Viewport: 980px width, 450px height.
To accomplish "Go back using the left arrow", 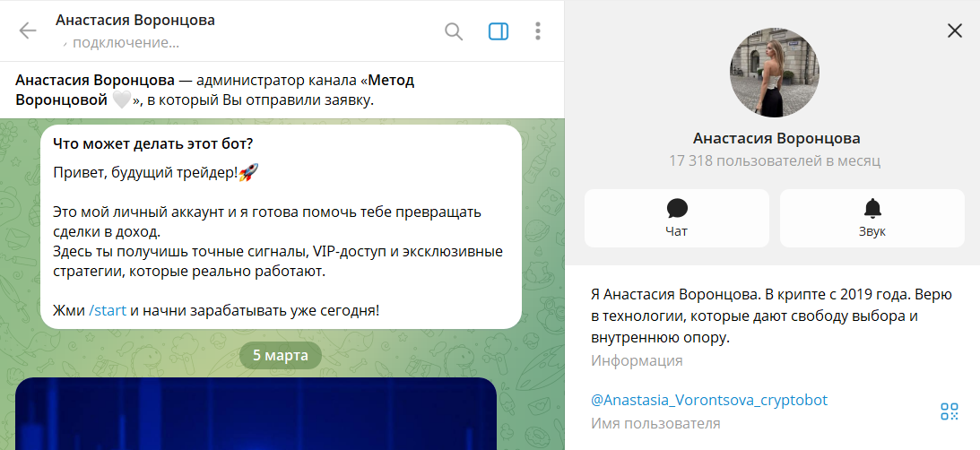I will pos(28,30).
